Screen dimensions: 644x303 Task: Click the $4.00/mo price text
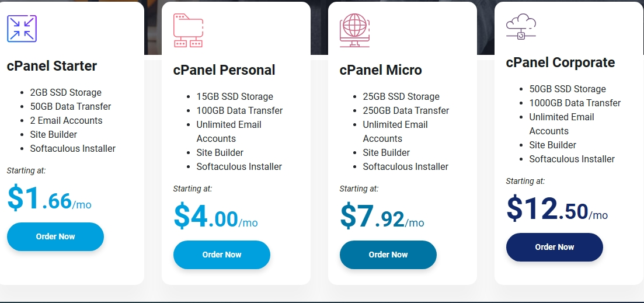[x=215, y=217]
